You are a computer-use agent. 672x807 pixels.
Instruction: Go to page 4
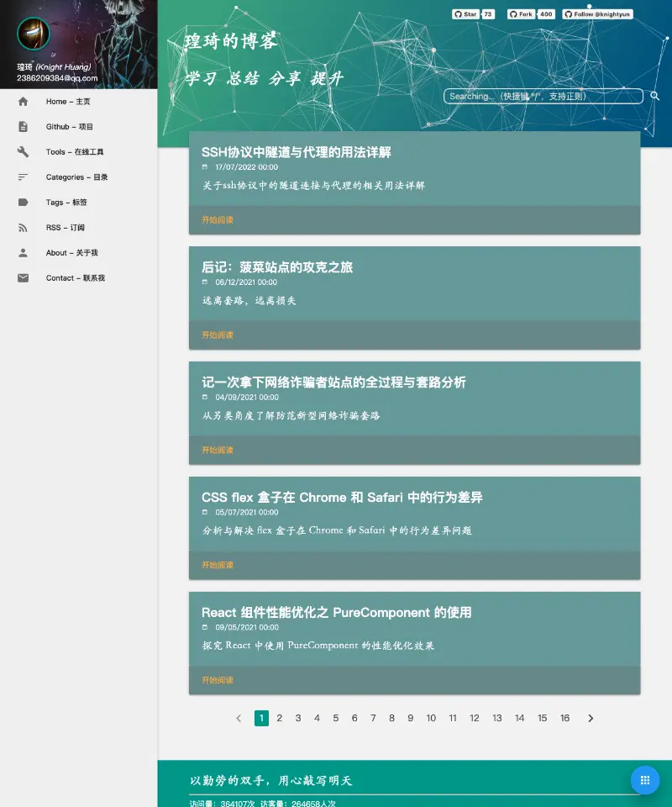point(317,718)
